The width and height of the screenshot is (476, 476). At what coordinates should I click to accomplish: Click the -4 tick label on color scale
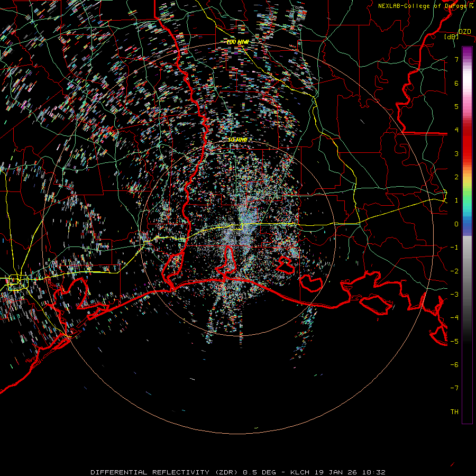pyautogui.click(x=454, y=318)
